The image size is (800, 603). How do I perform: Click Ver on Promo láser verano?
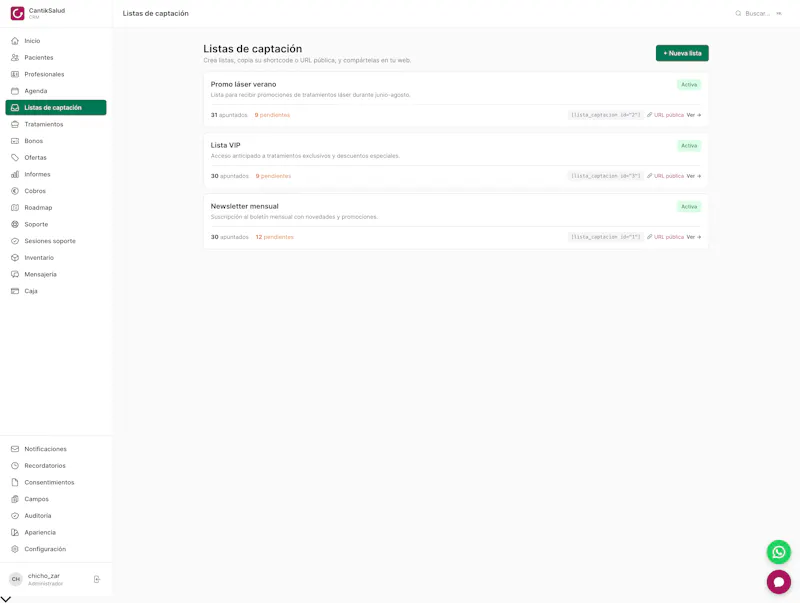694,115
